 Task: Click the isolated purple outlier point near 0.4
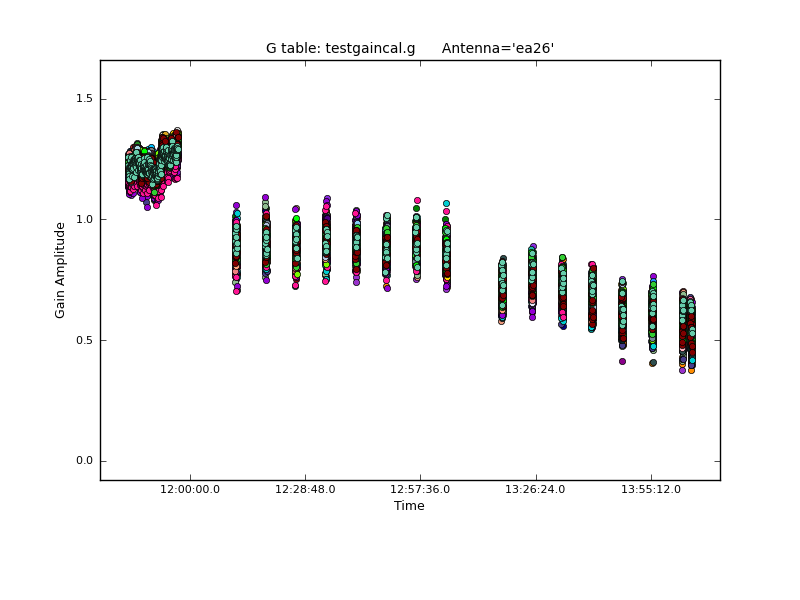(622, 361)
